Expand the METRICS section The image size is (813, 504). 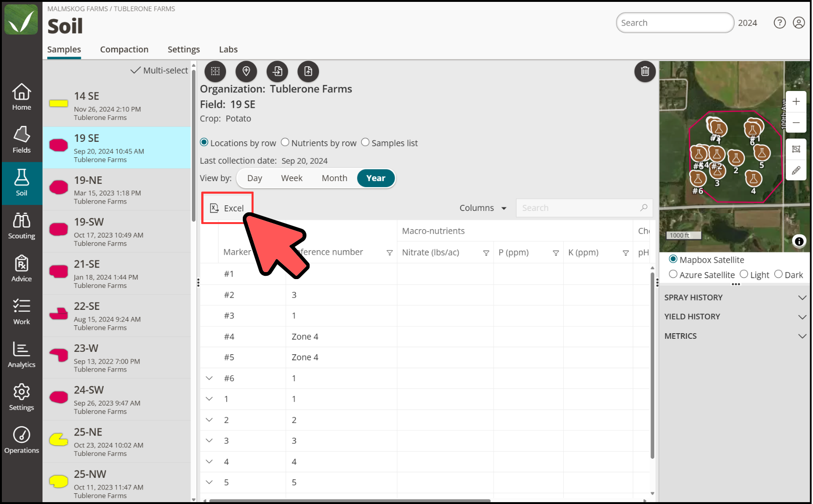tap(735, 336)
